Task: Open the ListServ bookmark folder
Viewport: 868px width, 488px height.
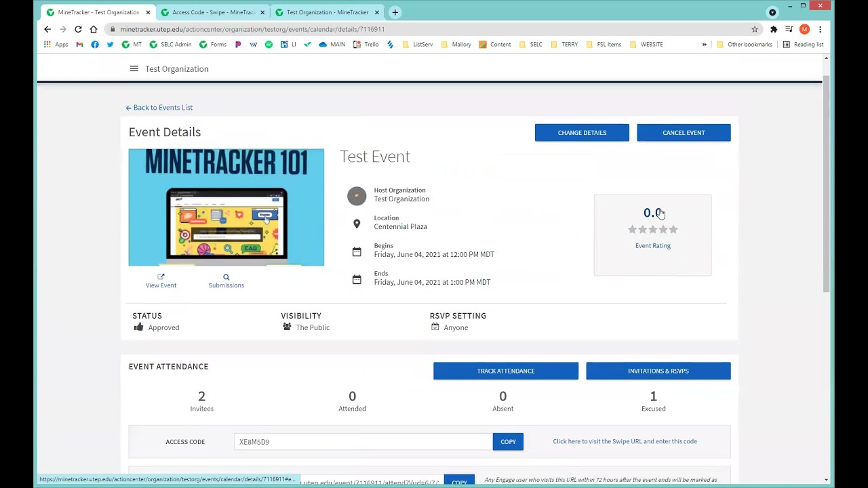Action: [x=417, y=45]
